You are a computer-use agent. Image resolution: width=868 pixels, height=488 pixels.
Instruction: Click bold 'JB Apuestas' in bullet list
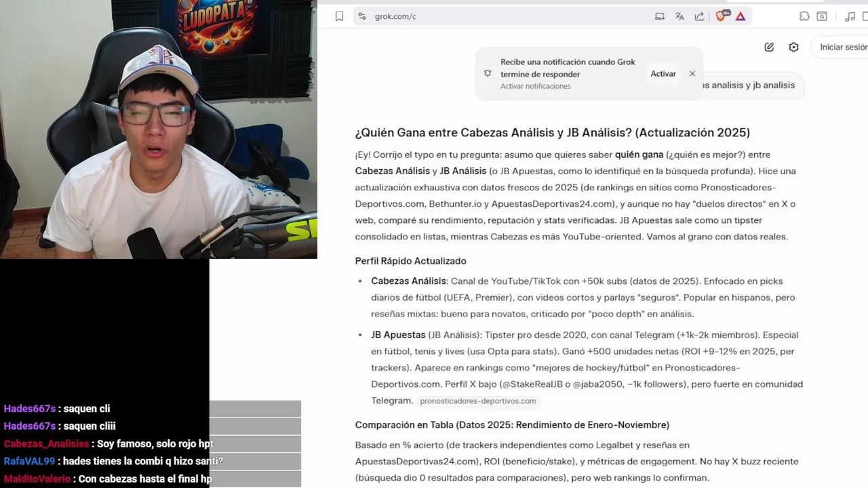[398, 335]
